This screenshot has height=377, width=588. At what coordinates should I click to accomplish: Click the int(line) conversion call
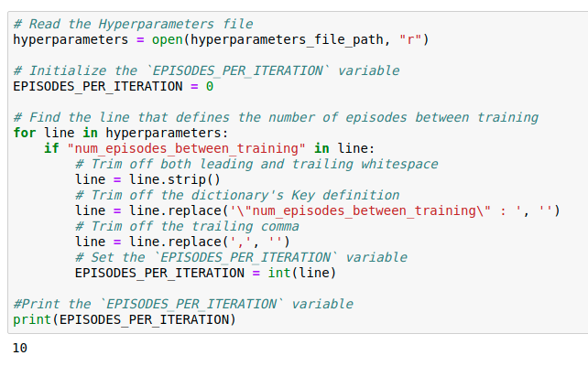pyautogui.click(x=302, y=274)
